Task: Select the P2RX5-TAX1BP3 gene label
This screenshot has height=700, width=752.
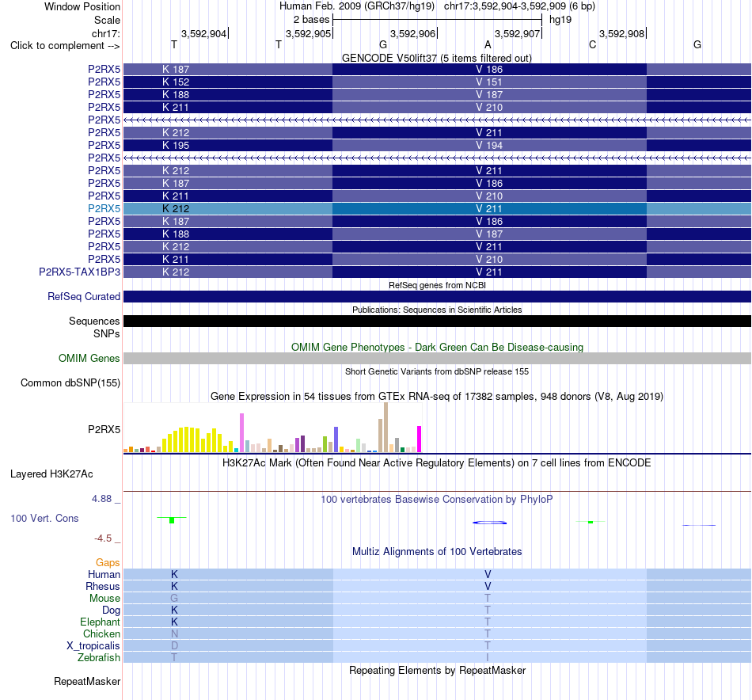Action: coord(80,272)
